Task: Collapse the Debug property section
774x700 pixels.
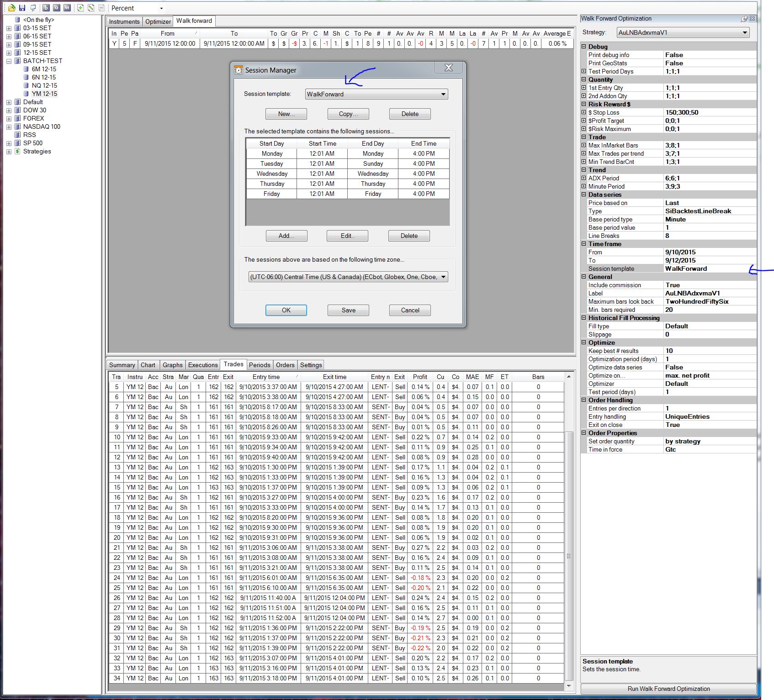Action: point(584,47)
